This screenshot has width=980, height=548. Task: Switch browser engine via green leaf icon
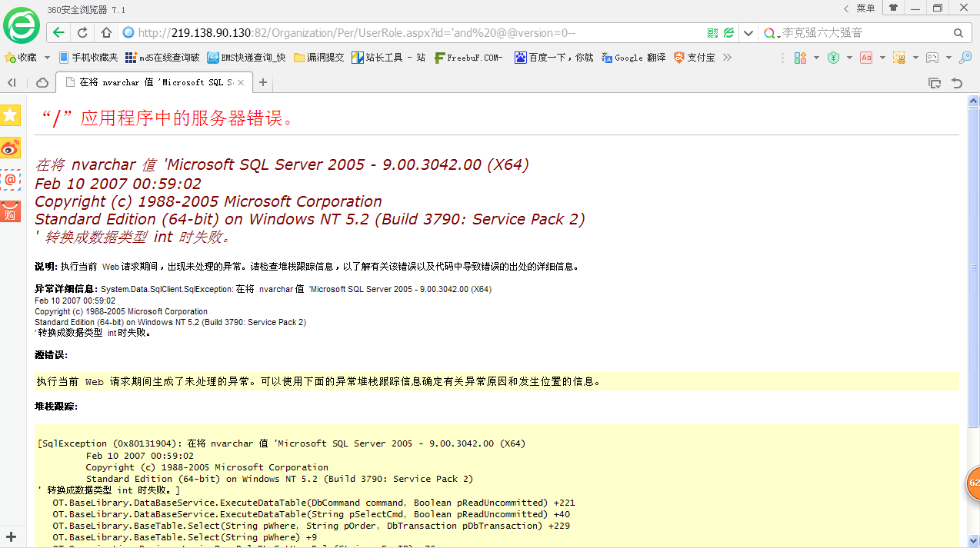pyautogui.click(x=728, y=33)
